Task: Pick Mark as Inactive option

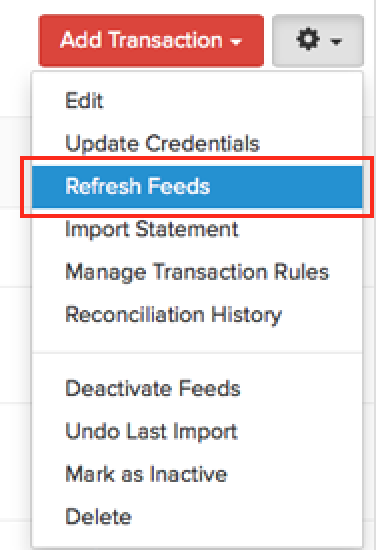Action: pyautogui.click(x=197, y=474)
